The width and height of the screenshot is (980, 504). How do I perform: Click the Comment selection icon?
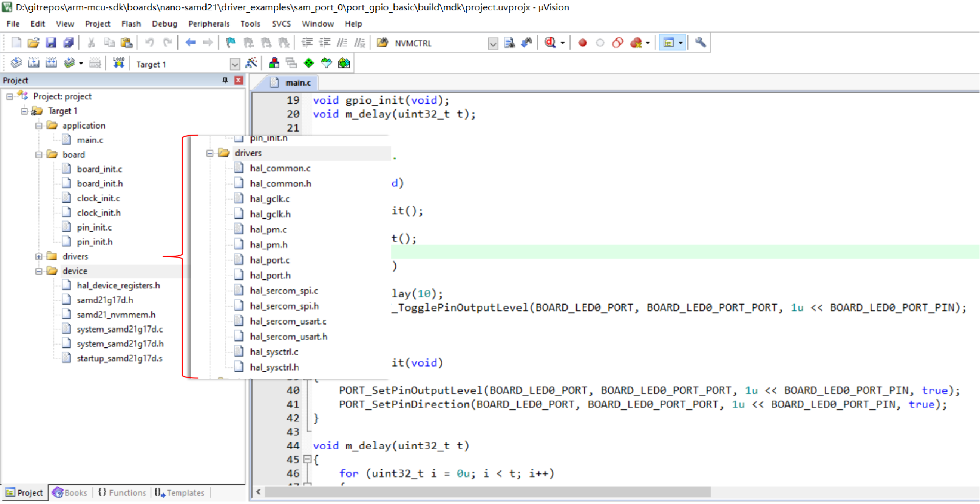click(342, 43)
